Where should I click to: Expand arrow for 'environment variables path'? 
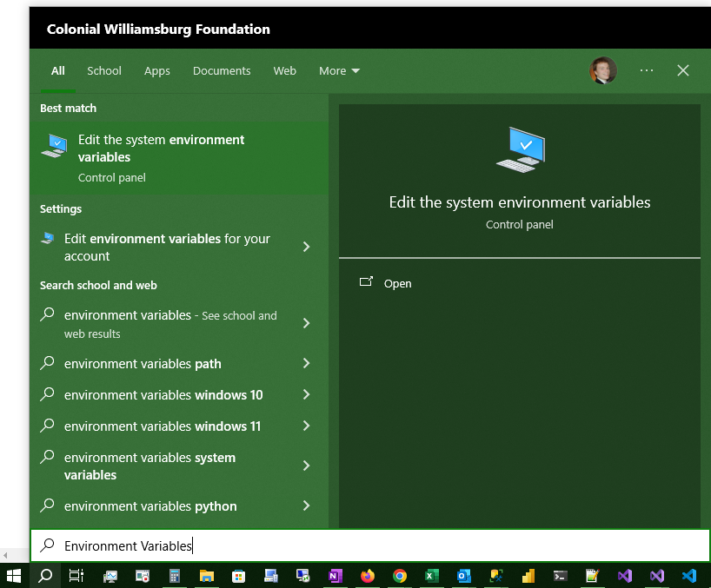(307, 363)
